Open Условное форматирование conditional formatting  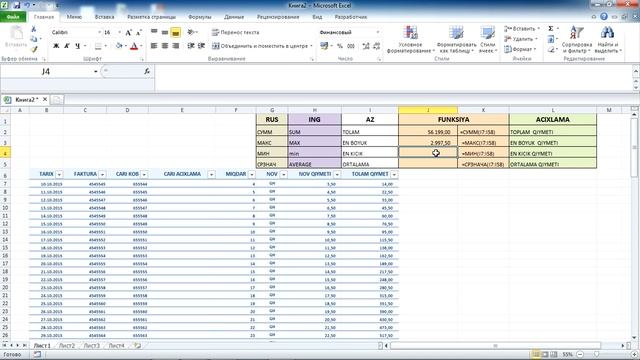410,39
